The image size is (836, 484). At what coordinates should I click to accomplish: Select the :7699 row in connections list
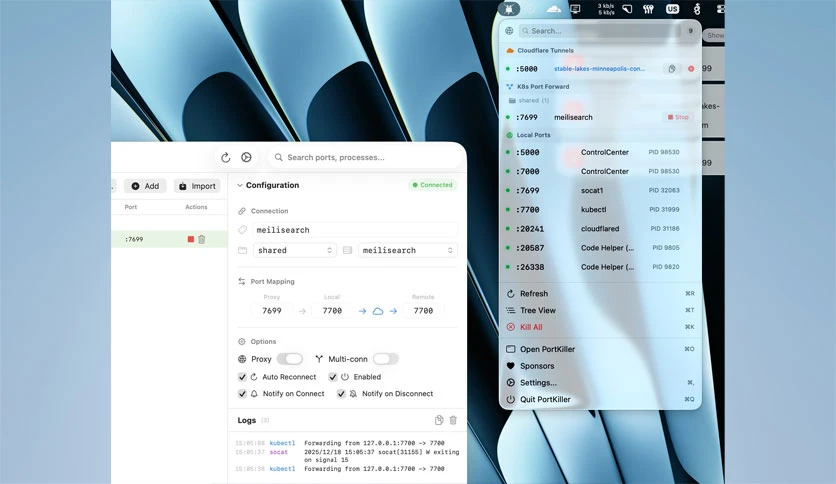tap(169, 239)
